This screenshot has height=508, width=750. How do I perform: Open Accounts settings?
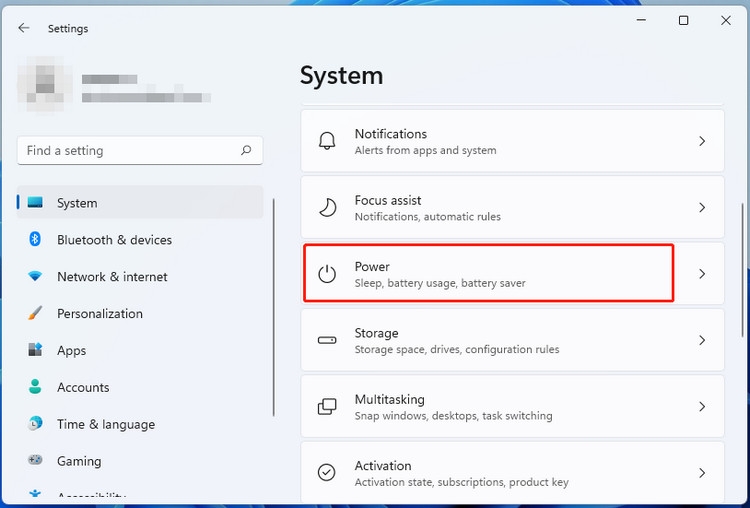140,387
